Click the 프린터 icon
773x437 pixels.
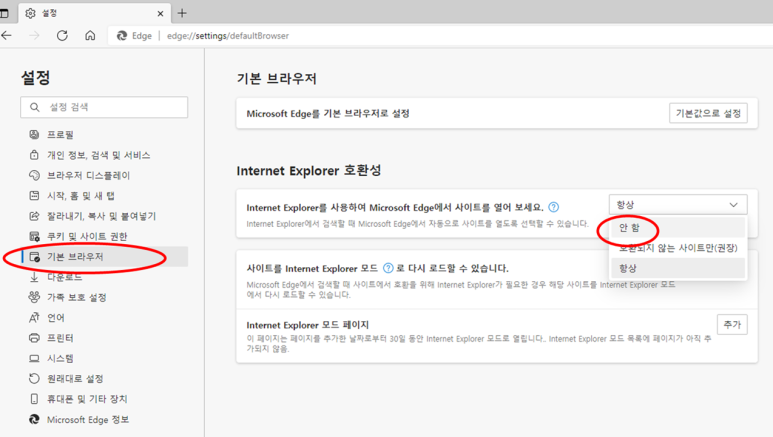[x=34, y=338]
